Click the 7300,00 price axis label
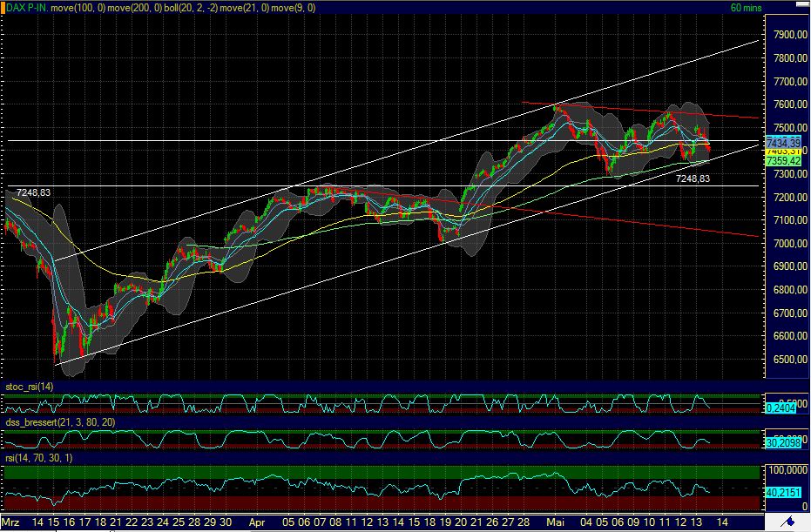This screenshot has height=532, width=811. (x=790, y=174)
